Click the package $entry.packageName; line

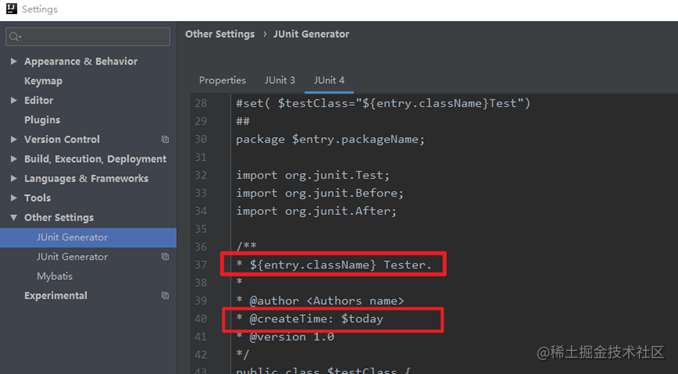[x=330, y=139]
